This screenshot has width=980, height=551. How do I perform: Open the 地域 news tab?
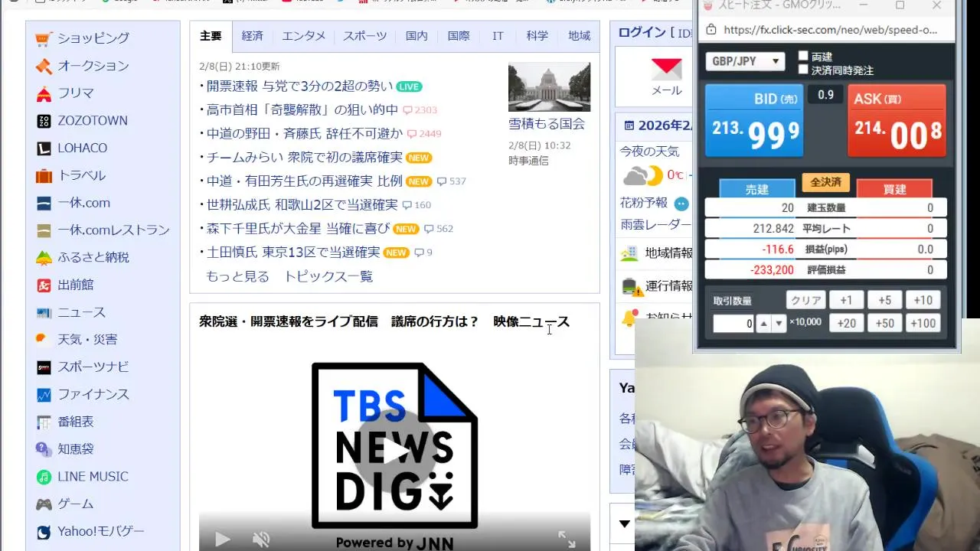coord(579,36)
